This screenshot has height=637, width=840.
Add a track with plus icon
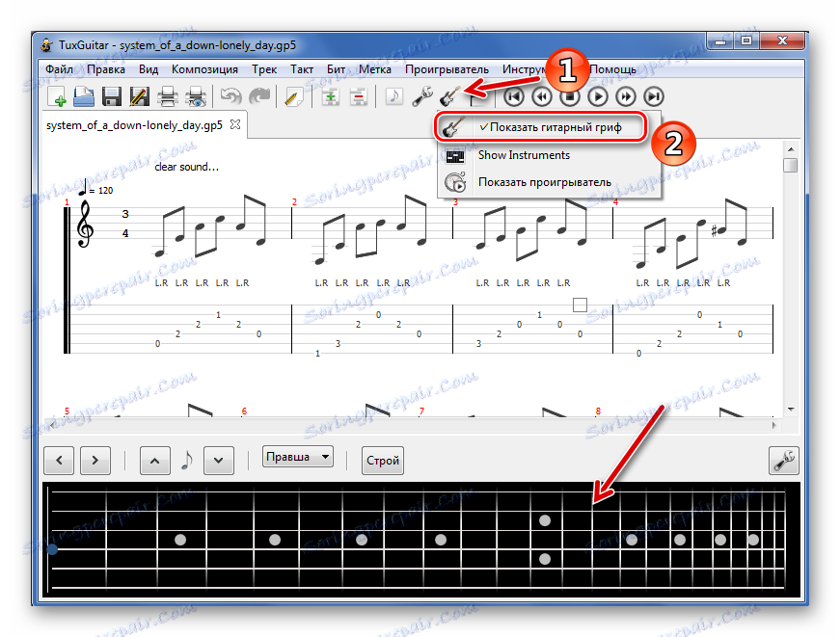click(x=330, y=97)
